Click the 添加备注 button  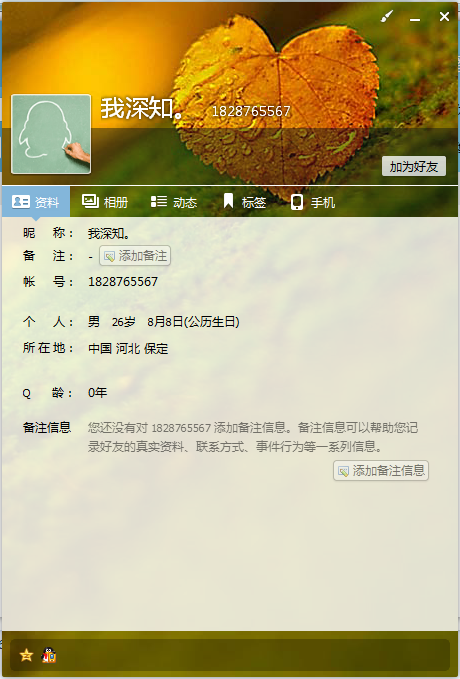[135, 256]
